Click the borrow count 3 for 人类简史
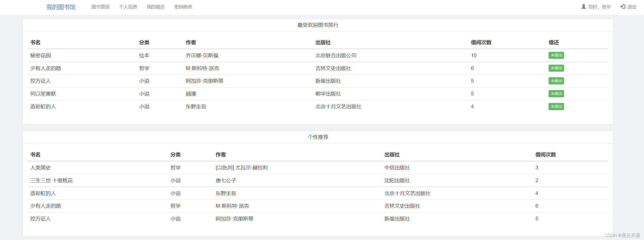 click(x=537, y=168)
